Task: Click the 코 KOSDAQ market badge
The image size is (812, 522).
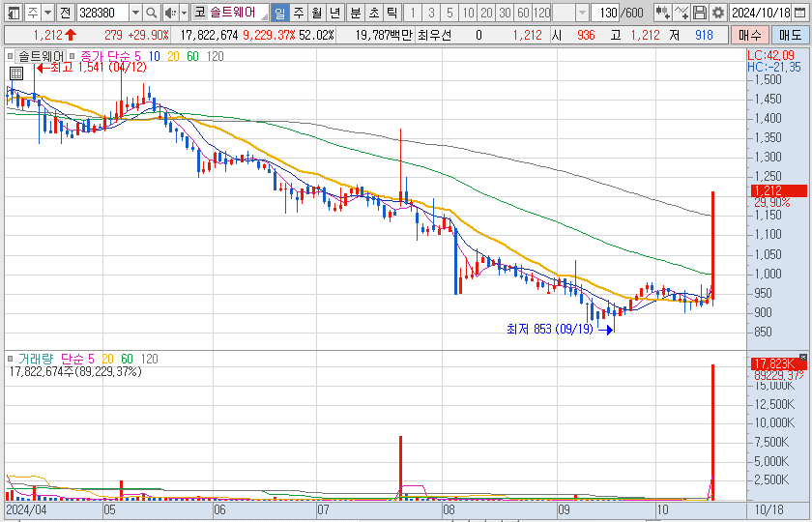Action: click(200, 13)
